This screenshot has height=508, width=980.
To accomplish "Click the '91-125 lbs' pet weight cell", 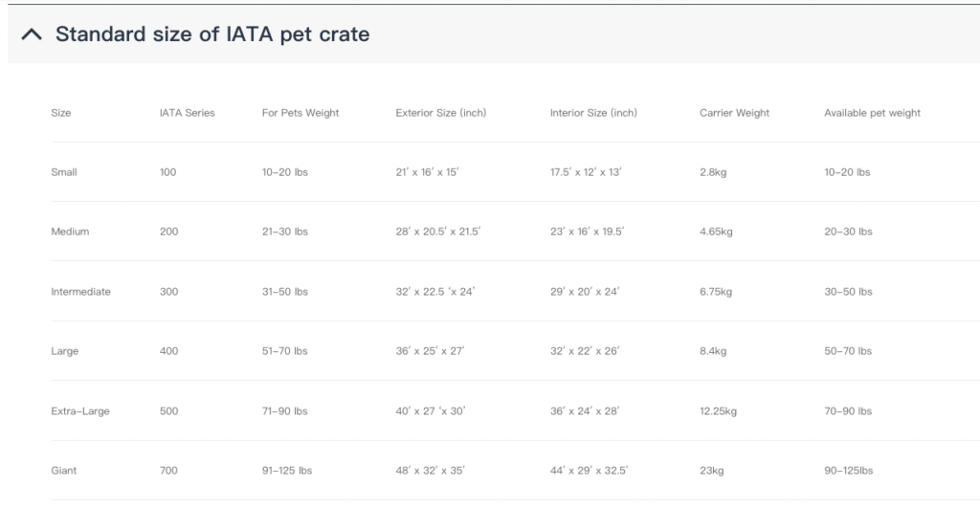I will [x=287, y=471].
